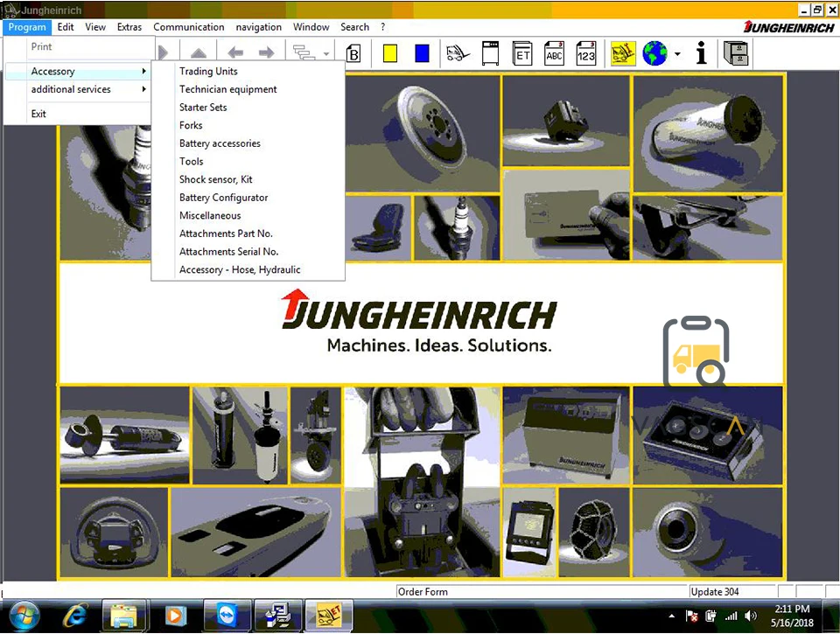Open the ET parts search icon
Viewport: 840px width, 634px height.
[x=521, y=53]
